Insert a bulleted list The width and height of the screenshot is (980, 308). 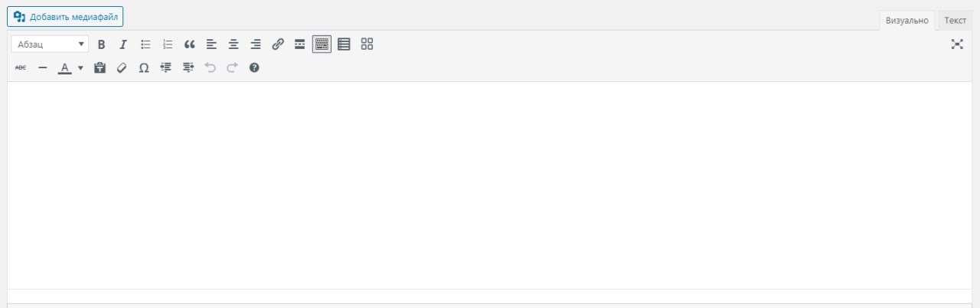click(145, 44)
